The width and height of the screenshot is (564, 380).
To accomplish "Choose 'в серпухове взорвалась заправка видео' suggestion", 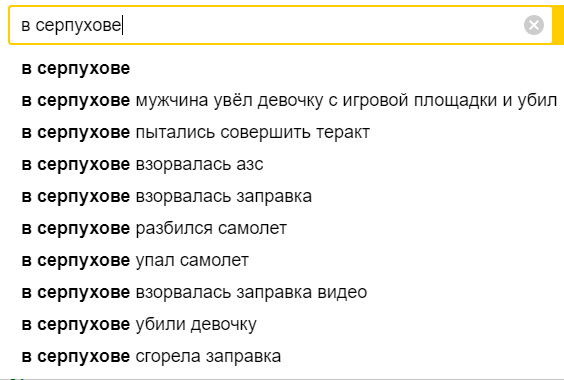I will (194, 293).
